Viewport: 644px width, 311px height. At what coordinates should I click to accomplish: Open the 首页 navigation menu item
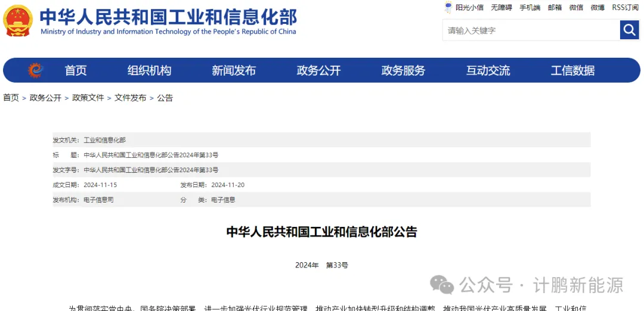(x=76, y=70)
